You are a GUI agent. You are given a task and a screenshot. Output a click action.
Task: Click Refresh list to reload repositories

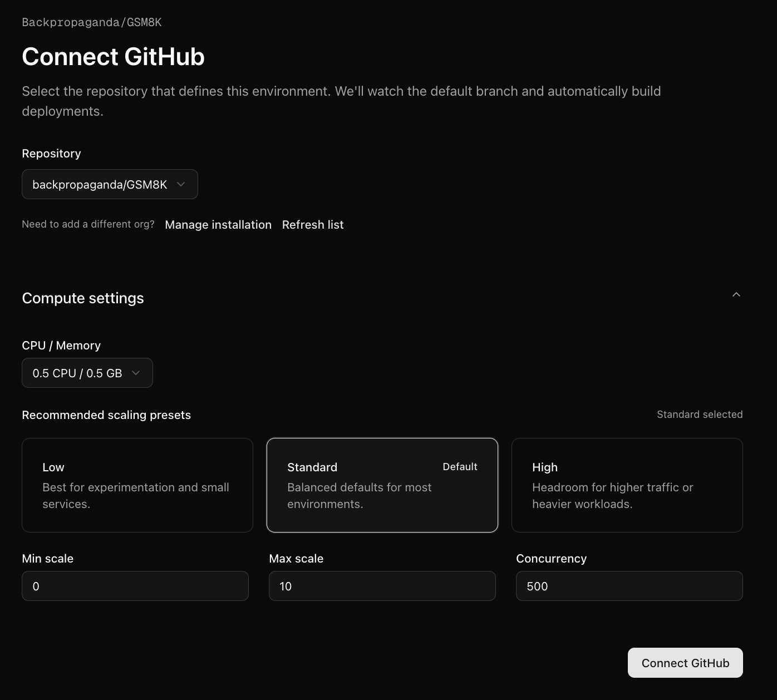point(313,224)
